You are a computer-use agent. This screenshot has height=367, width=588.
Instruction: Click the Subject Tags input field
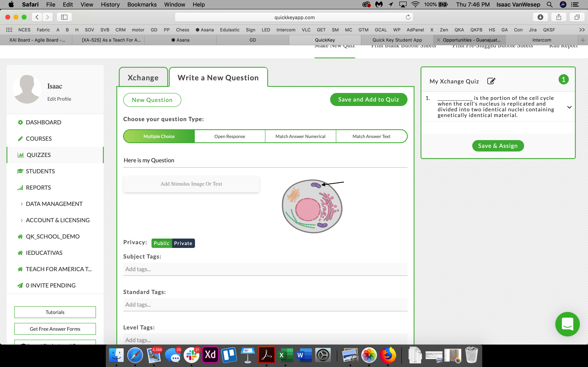(265, 269)
